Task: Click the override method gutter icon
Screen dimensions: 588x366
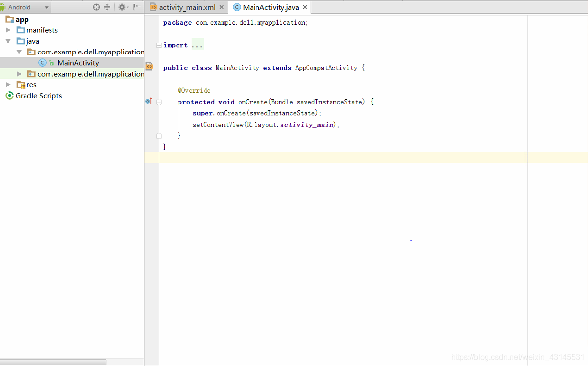Action: click(149, 101)
